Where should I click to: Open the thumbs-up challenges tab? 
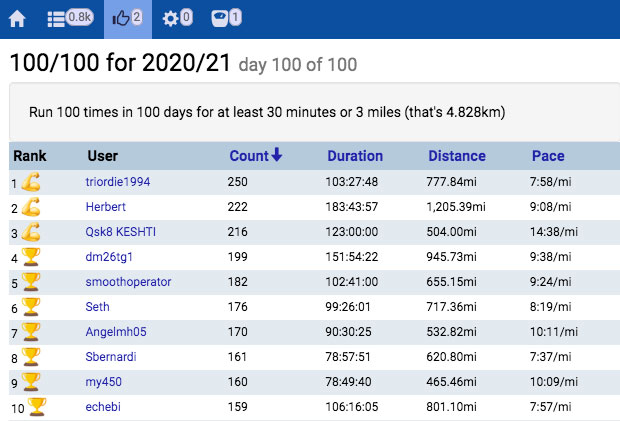pos(126,17)
